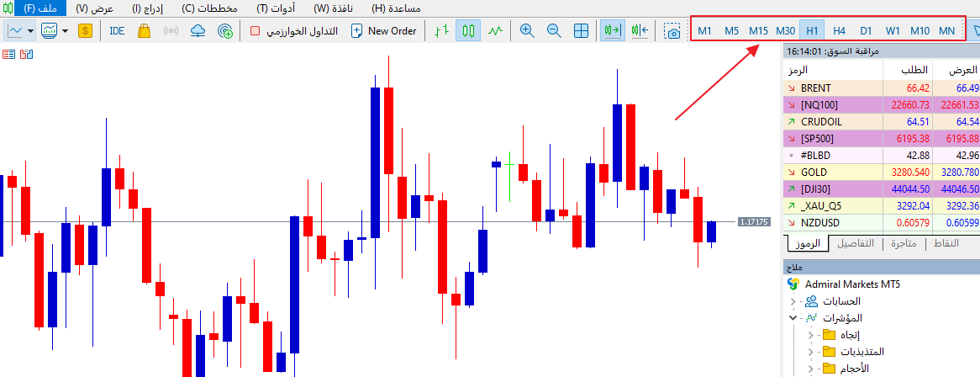The height and width of the screenshot is (377, 980).
Task: Click the yellow dollar sign icon
Action: click(x=86, y=30)
